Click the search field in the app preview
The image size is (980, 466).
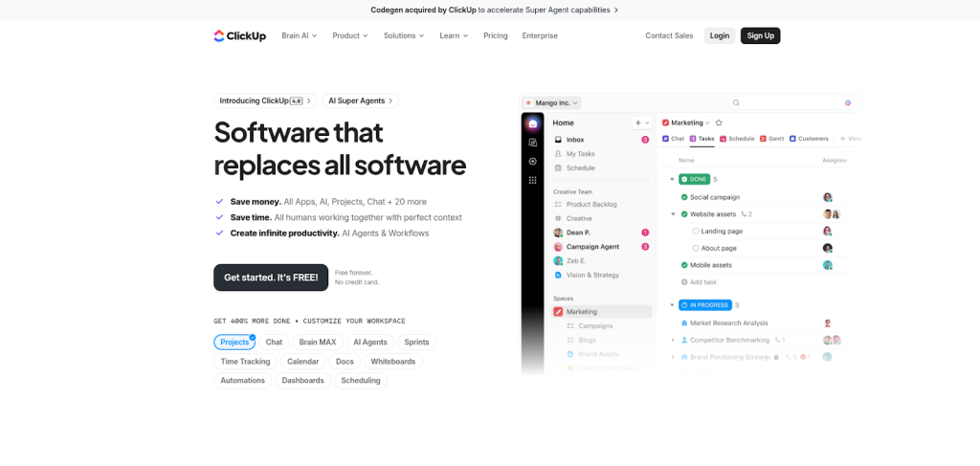point(785,102)
